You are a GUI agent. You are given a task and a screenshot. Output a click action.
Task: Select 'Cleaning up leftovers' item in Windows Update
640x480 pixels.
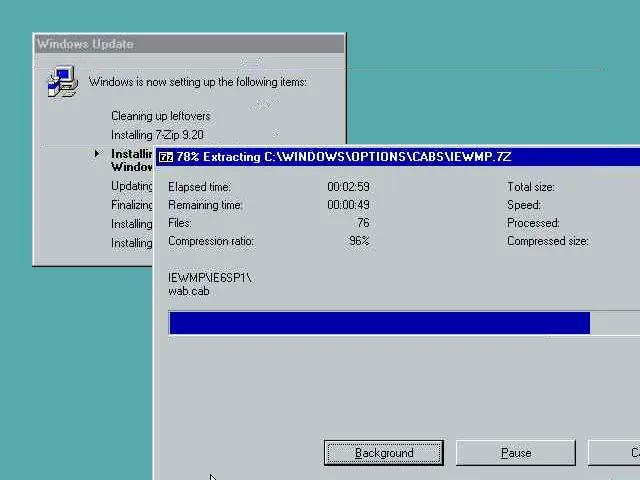(x=161, y=116)
